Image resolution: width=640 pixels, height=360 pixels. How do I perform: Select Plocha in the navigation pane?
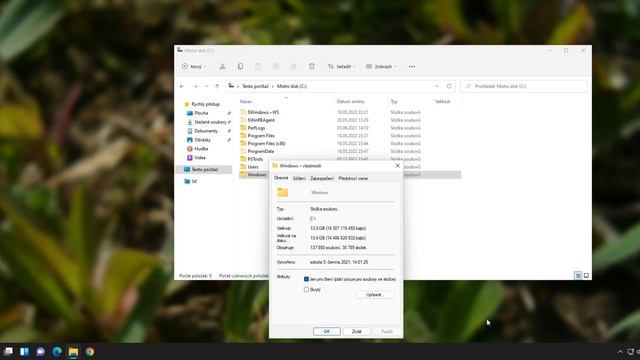click(x=201, y=113)
